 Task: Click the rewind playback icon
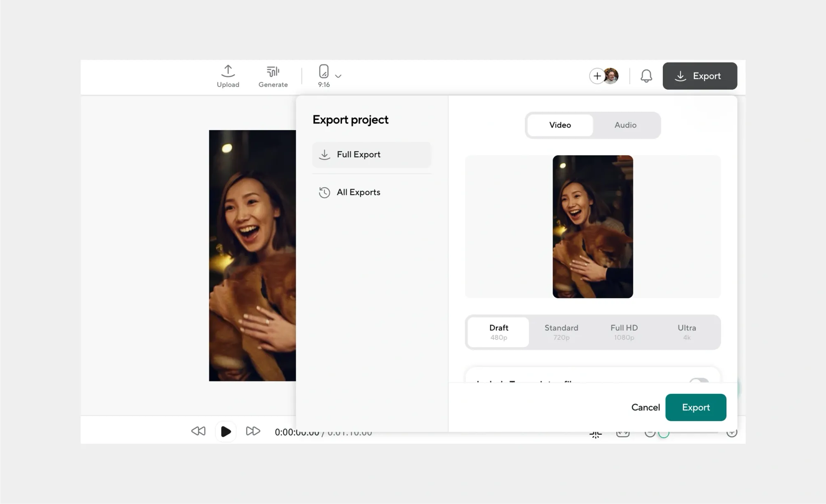click(198, 431)
